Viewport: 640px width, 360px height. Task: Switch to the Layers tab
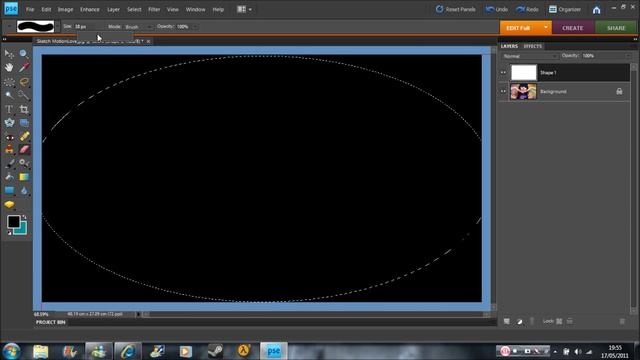click(509, 46)
